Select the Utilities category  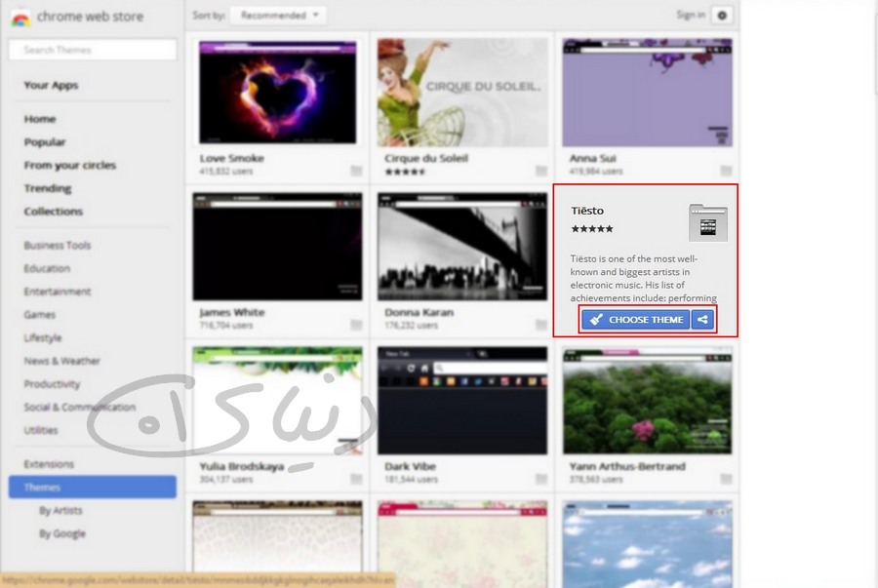tap(41, 430)
